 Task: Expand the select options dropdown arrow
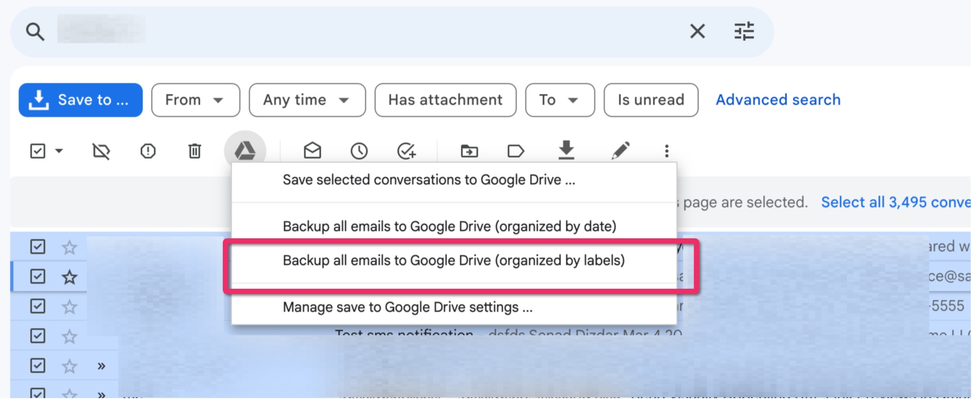(59, 151)
